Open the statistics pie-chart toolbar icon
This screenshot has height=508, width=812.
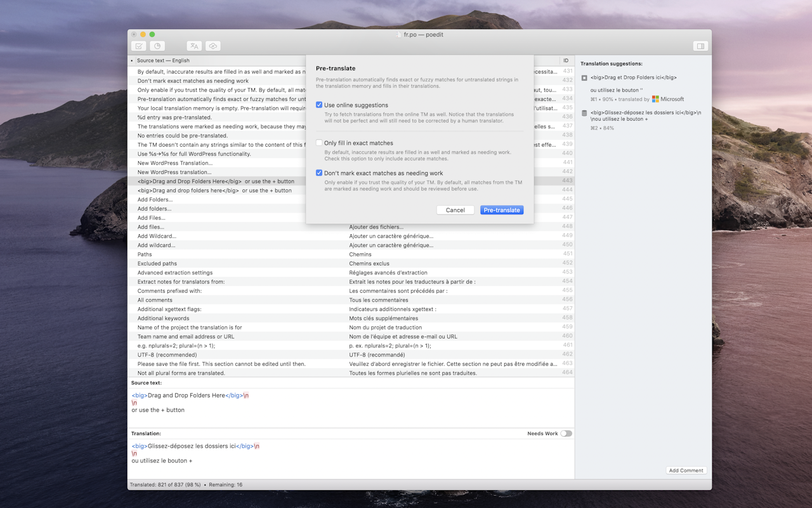157,46
